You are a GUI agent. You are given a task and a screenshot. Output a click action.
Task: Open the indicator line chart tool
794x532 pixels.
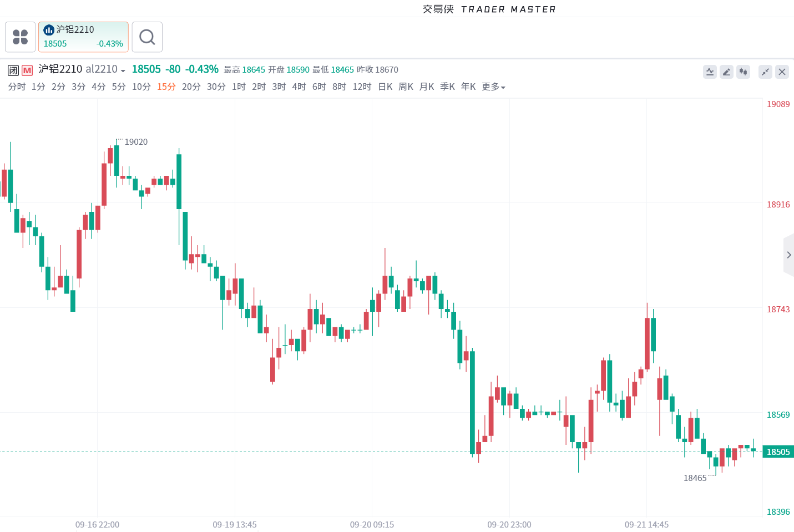coord(710,72)
